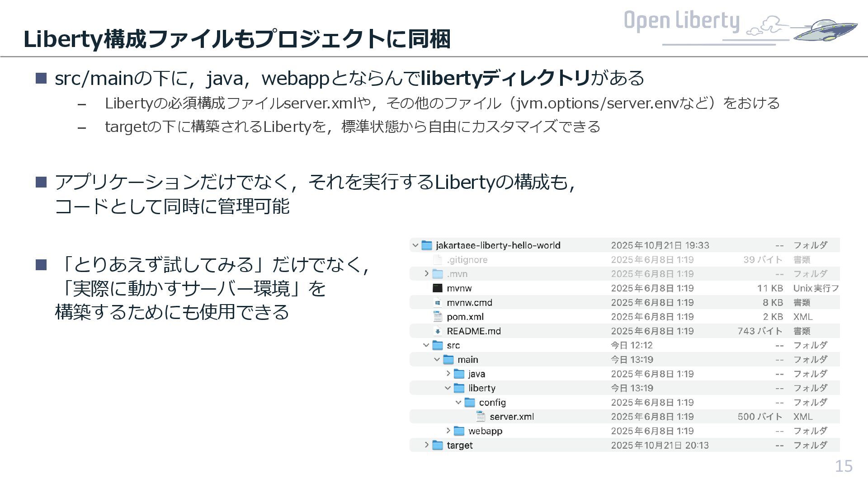Expand the .mvn folder chevron
This screenshot has height=488, width=868.
pyautogui.click(x=426, y=274)
